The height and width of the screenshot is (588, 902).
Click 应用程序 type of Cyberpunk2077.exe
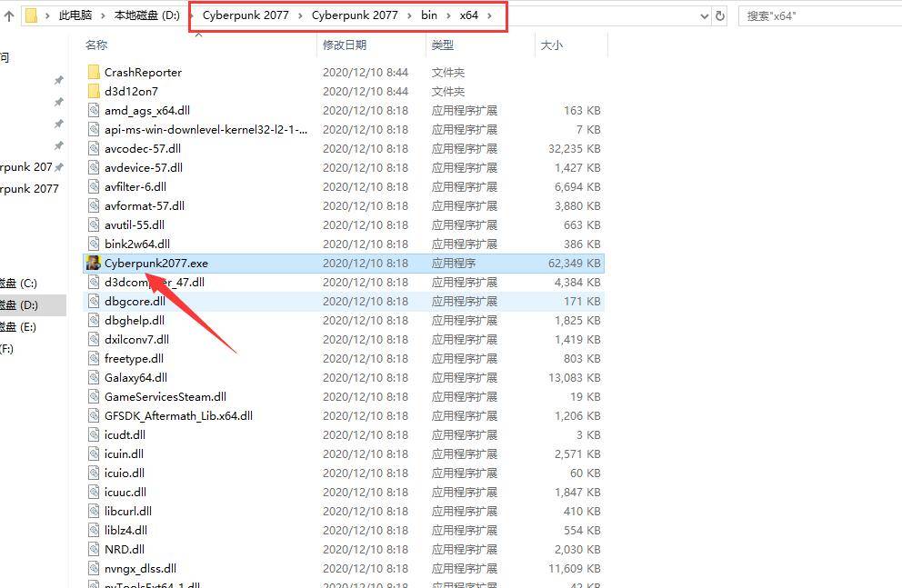click(454, 264)
